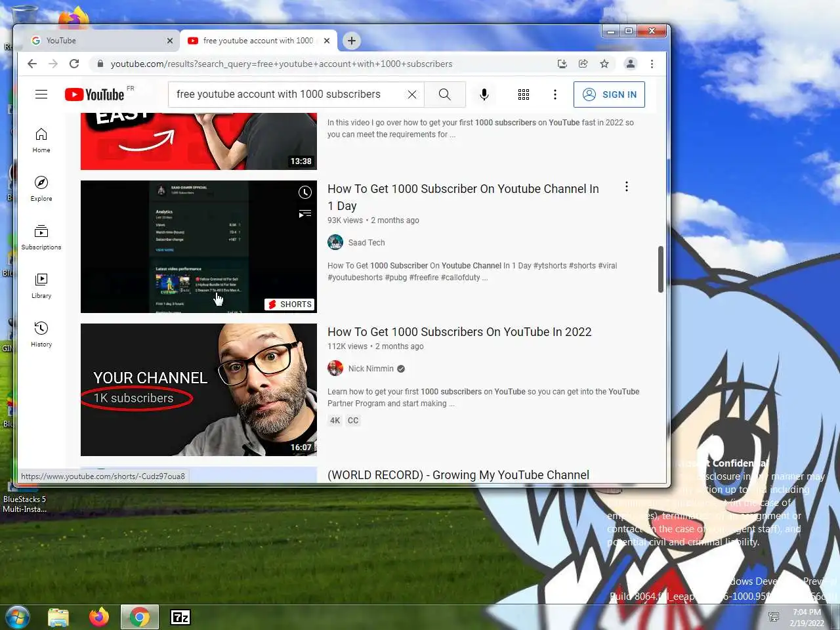Click Watch later clock on Shorts thumbnail
Screen dimensions: 840x630
[x=305, y=192]
